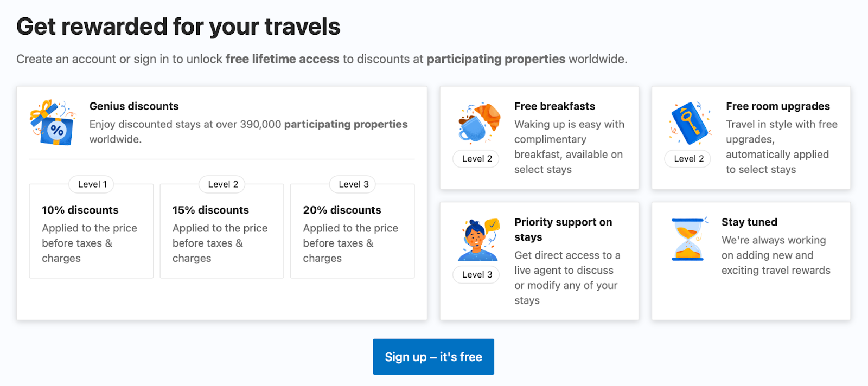This screenshot has width=868, height=386.
Task: Click the hourglass Stay tuned icon
Action: tap(688, 239)
